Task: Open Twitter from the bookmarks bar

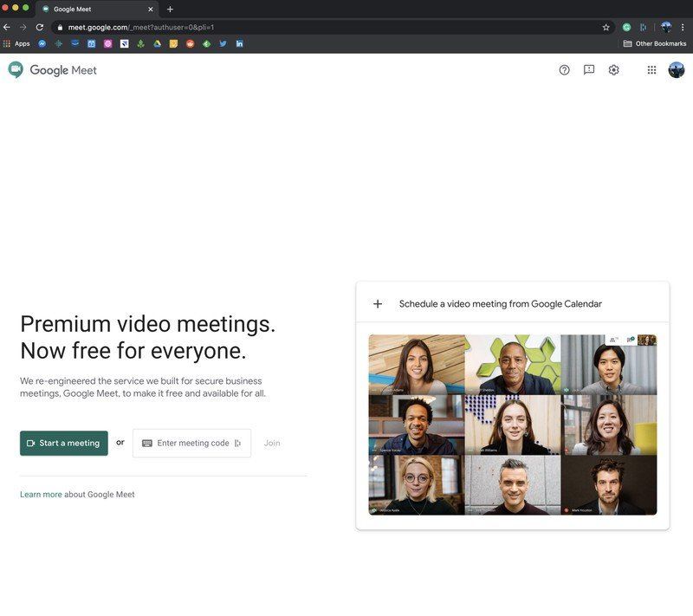Action: pyautogui.click(x=223, y=43)
